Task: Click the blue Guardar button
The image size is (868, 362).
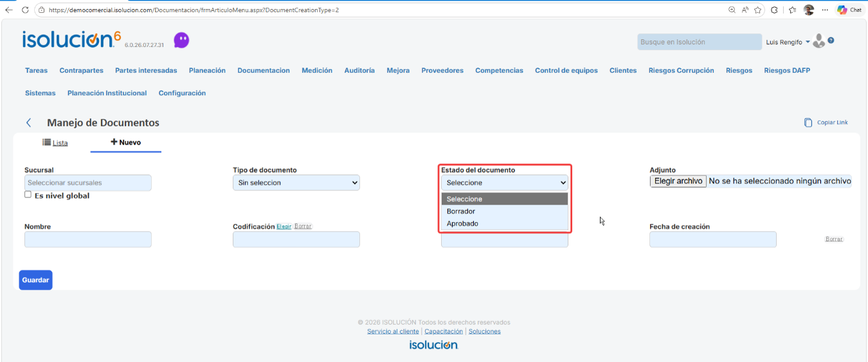Action: pos(35,280)
